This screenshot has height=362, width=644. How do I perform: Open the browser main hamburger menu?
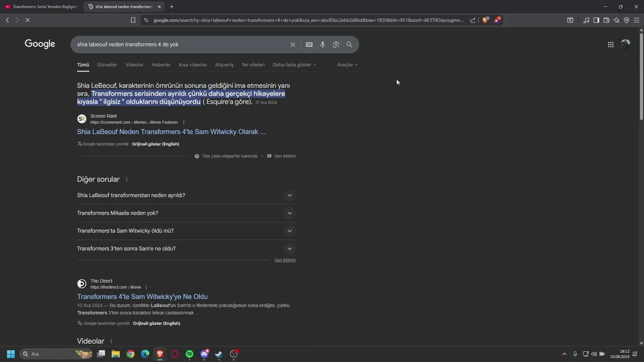[637, 20]
